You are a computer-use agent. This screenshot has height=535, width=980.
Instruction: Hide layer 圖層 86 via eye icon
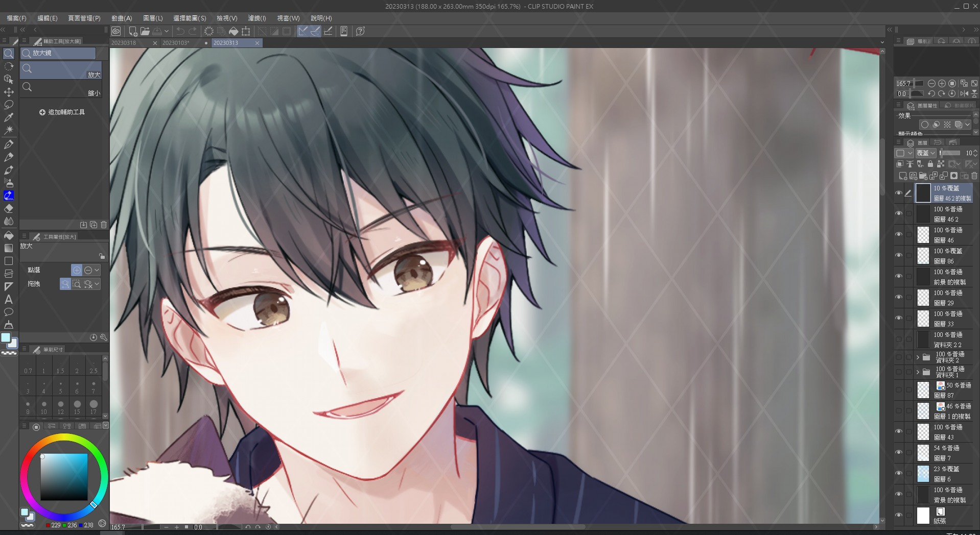click(x=899, y=256)
